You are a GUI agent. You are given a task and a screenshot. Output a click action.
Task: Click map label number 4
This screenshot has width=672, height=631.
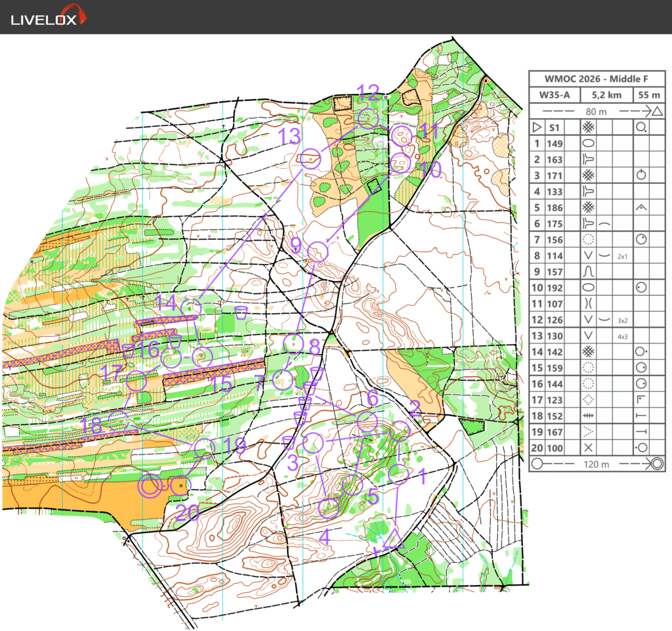(324, 536)
